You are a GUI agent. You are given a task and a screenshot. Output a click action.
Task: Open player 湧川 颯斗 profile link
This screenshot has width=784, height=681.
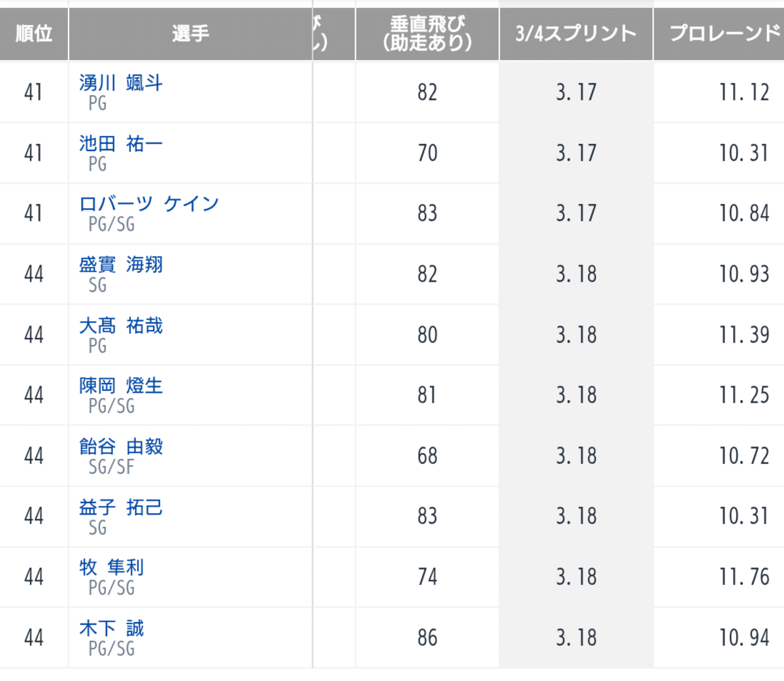pyautogui.click(x=121, y=83)
